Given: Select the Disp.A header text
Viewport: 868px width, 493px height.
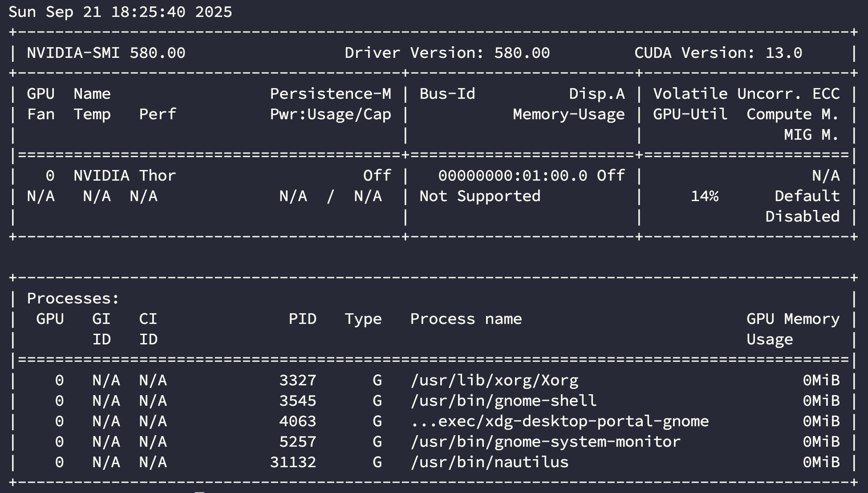Looking at the screenshot, I should [x=597, y=94].
